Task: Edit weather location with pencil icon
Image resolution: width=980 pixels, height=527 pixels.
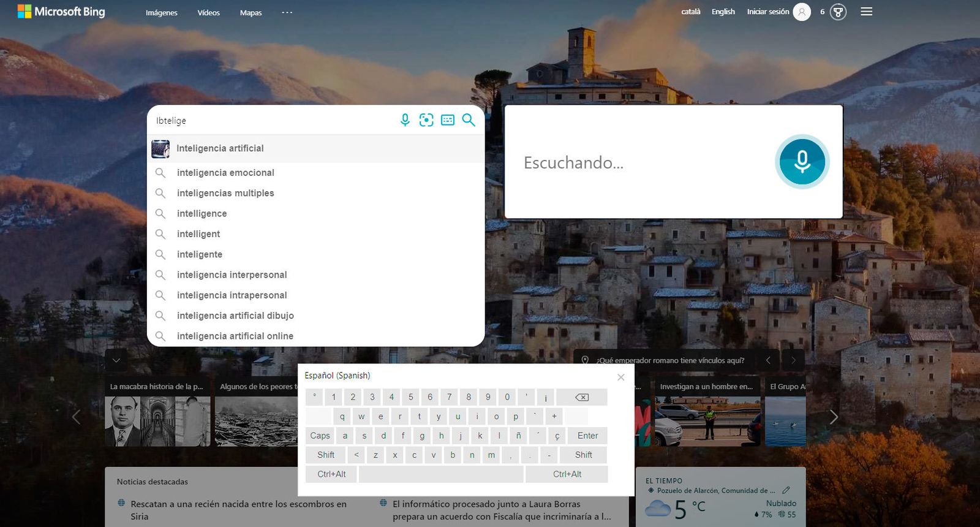Action: click(786, 490)
